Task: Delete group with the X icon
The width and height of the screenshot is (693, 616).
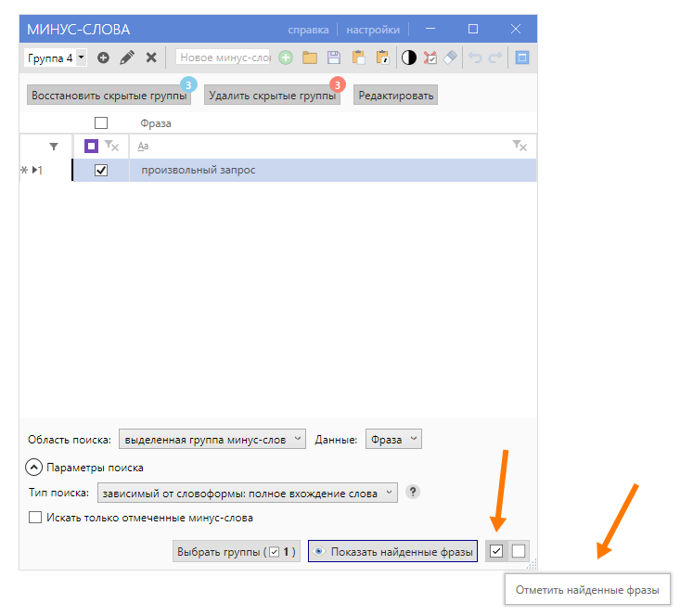Action: point(151,58)
